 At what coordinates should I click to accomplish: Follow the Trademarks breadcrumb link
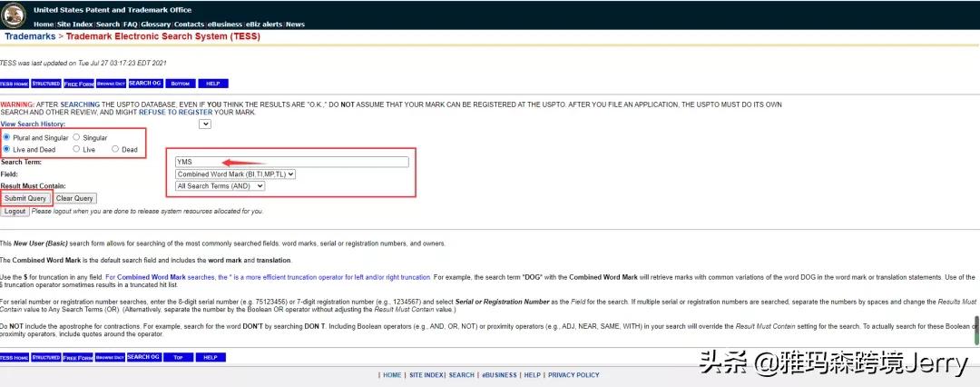30,36
